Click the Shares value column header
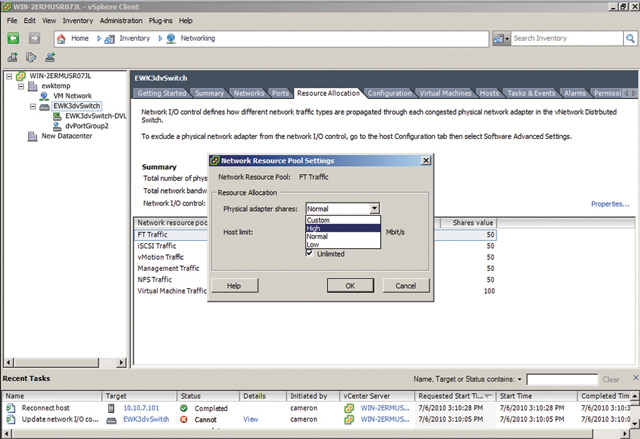Screen dimensions: 640x439 point(468,223)
